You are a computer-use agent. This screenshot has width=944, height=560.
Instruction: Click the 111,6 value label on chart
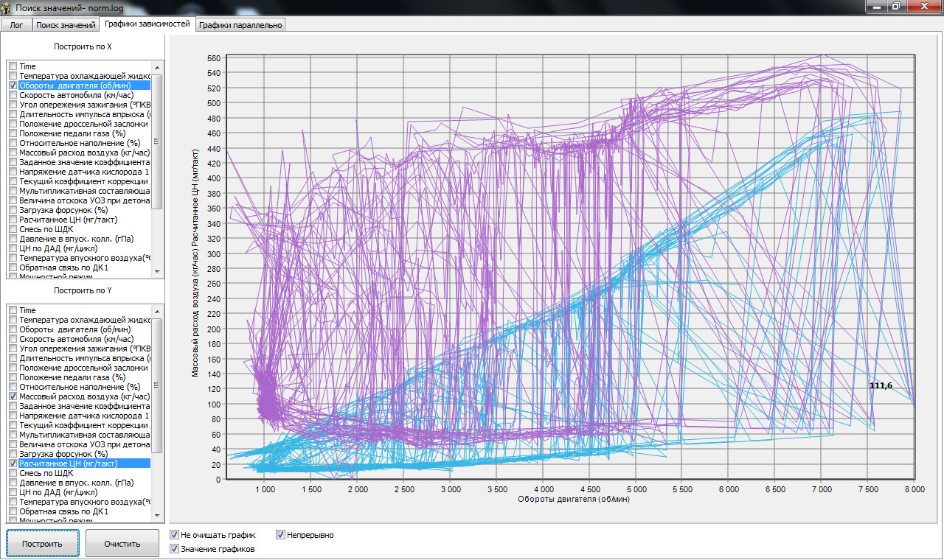click(x=881, y=385)
